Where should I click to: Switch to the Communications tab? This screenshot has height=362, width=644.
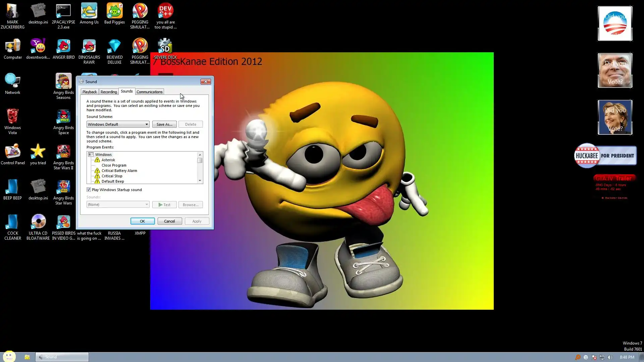pyautogui.click(x=149, y=92)
